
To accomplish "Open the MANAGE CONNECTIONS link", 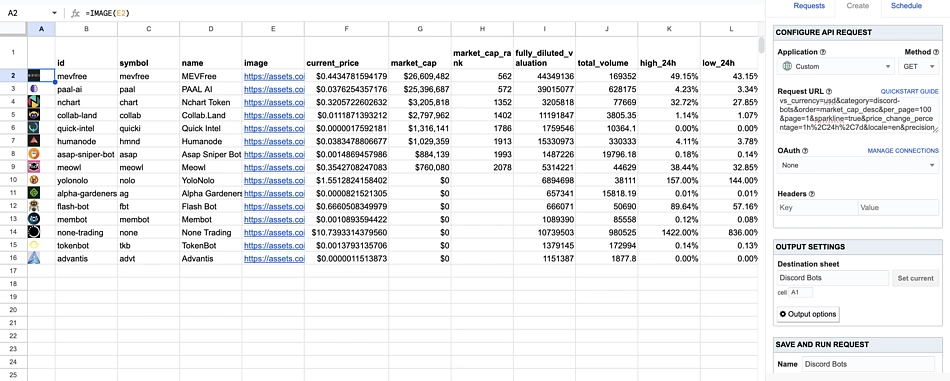I will point(903,151).
